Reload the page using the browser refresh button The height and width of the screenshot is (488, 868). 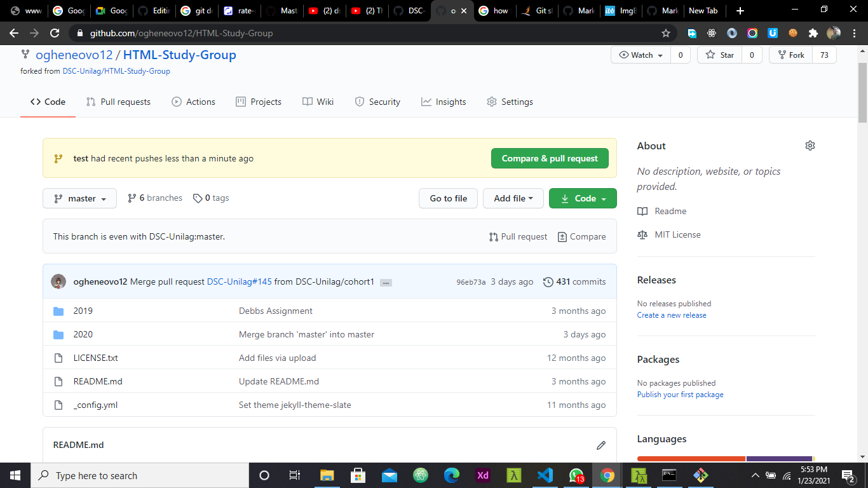[x=55, y=33]
